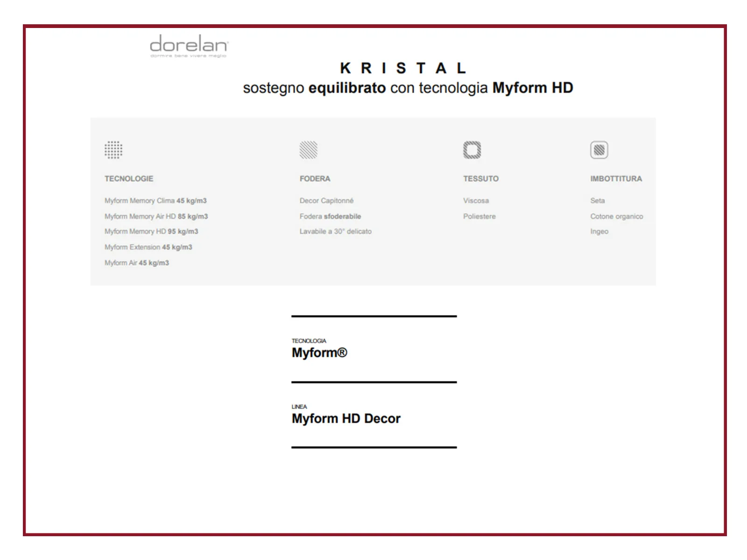The width and height of the screenshot is (747, 560).
Task: Click 'Cotone organico' text
Action: (x=617, y=217)
